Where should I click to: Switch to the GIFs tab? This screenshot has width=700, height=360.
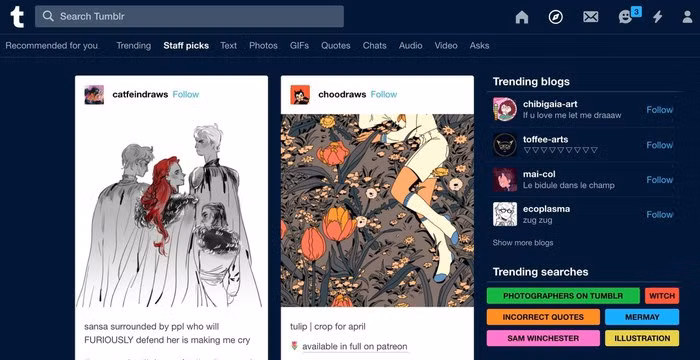click(299, 46)
